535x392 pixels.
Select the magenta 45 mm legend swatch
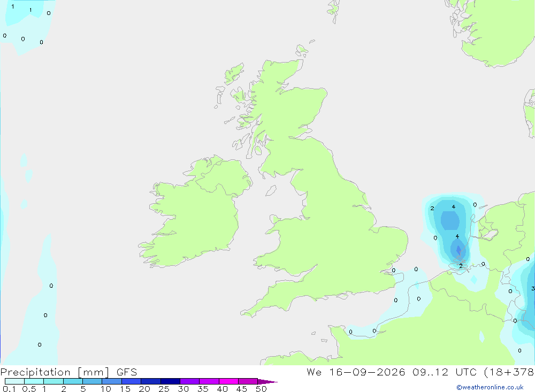click(x=248, y=381)
